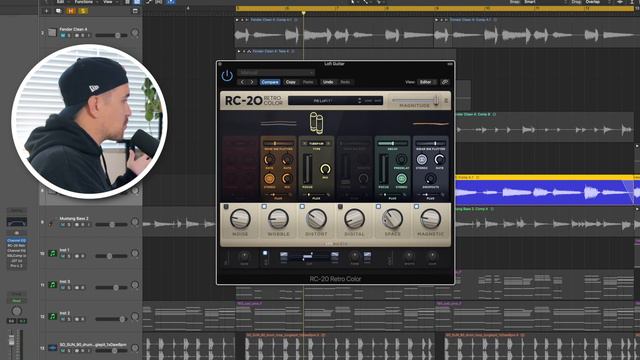Click the Undo button in plugin header
The width and height of the screenshot is (640, 360).
point(328,82)
